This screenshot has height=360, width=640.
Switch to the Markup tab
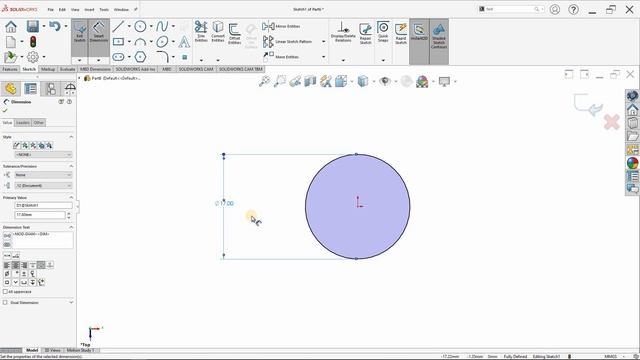point(48,69)
